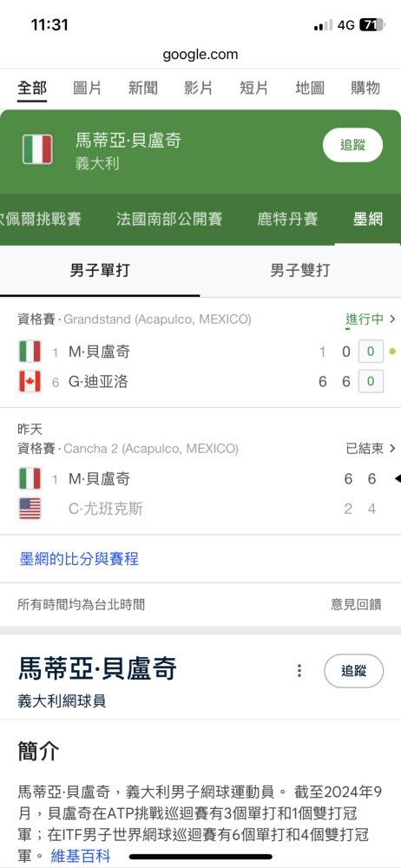This screenshot has height=868, width=401.
Task: Expand the 進行中 live match details chevron
Action: point(392,319)
